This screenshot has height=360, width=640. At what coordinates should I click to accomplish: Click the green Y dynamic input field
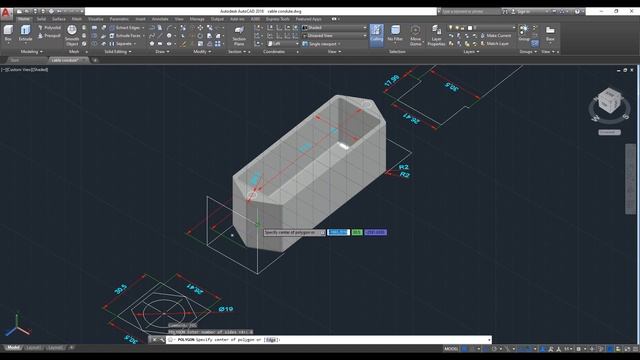click(x=357, y=232)
